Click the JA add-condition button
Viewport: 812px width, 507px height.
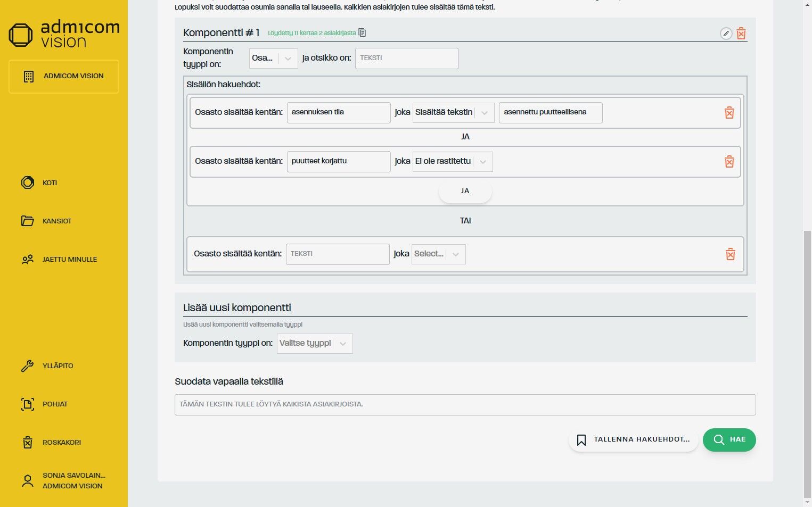pos(465,192)
